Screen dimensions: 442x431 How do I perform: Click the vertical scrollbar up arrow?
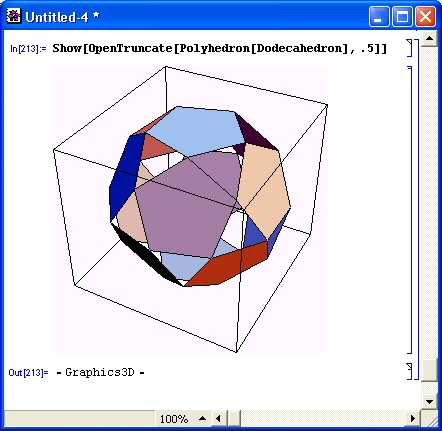coord(429,39)
